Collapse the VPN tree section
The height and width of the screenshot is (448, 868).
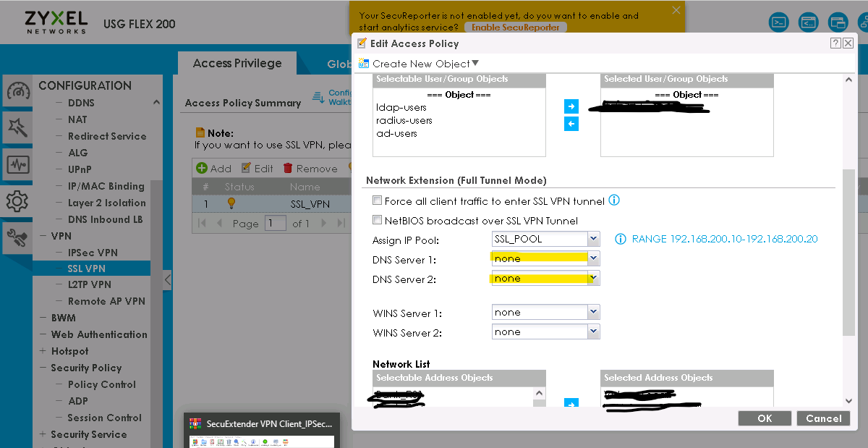pyautogui.click(x=43, y=236)
